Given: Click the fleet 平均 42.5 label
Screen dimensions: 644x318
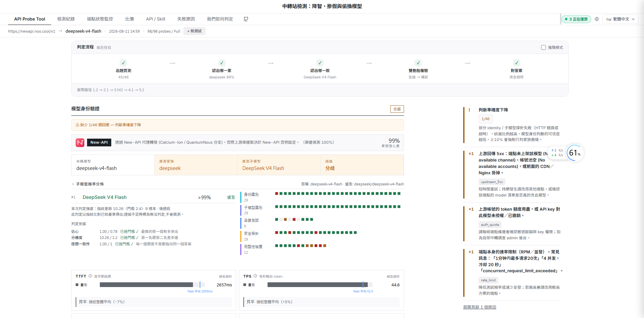Looking at the screenshot, I should pos(363,291).
